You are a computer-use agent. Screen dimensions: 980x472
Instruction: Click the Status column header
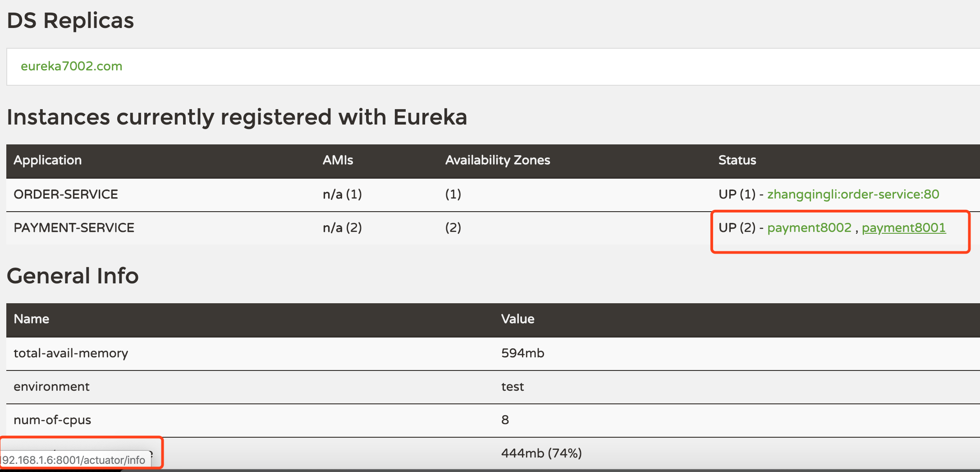click(x=737, y=160)
